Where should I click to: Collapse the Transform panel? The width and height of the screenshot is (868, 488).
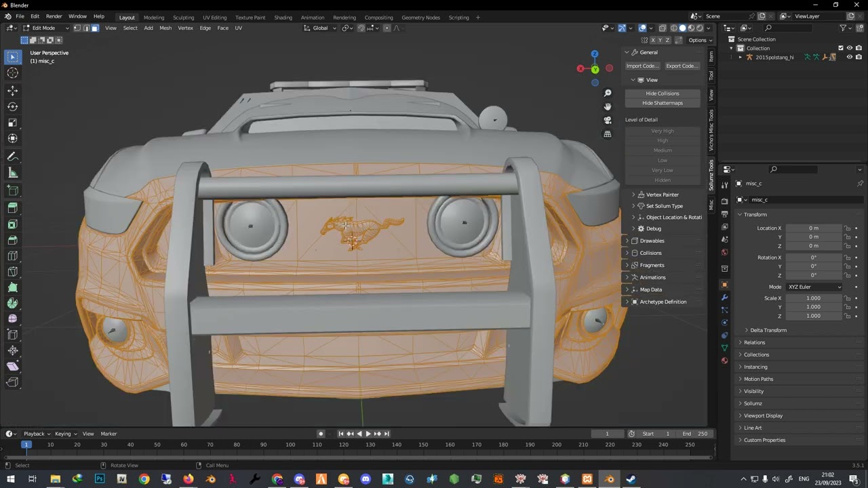tap(754, 214)
